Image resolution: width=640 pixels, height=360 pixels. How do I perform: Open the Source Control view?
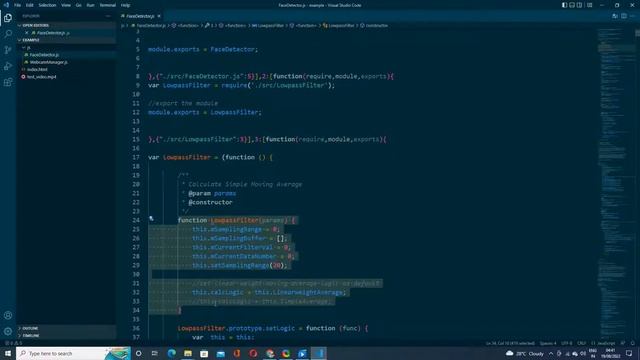click(x=8, y=50)
